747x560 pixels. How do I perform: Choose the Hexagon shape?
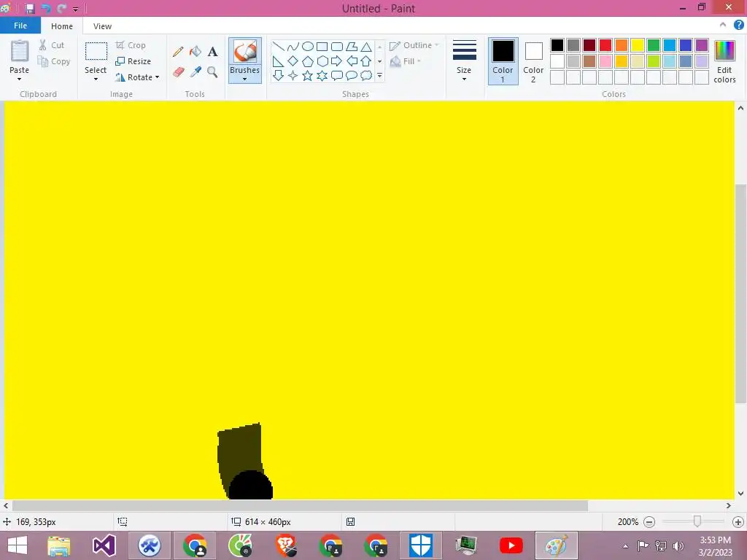coord(322,61)
